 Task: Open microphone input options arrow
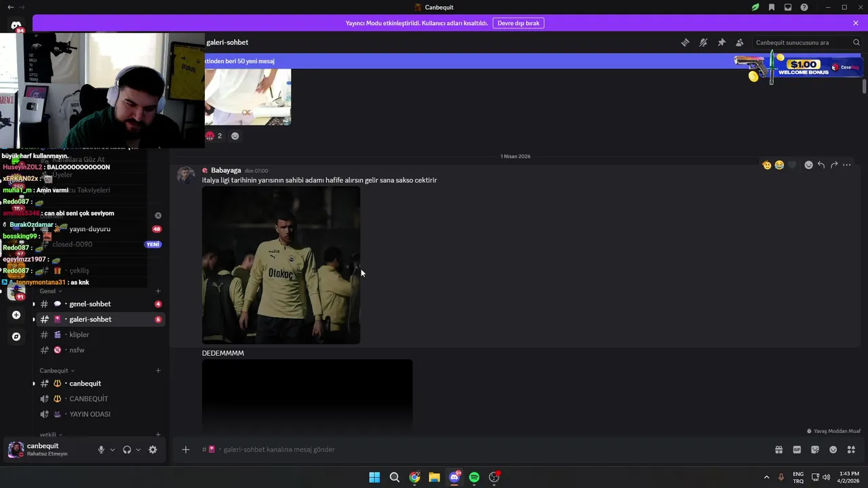coord(113,449)
